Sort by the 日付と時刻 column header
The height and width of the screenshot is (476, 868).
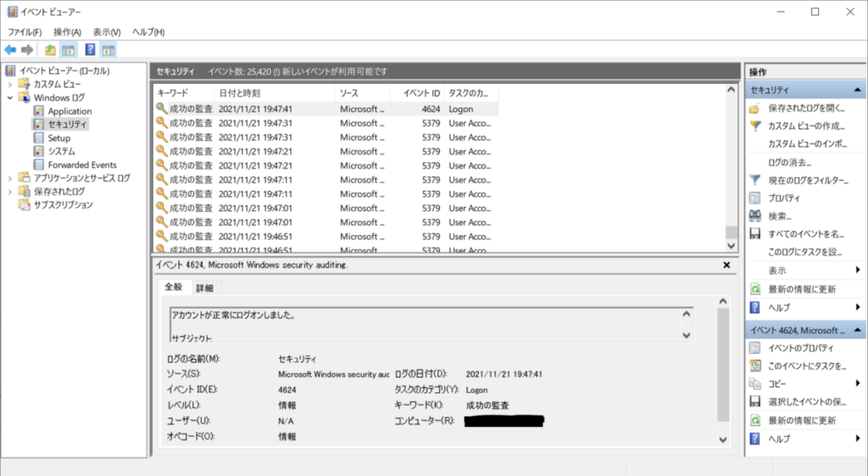(x=275, y=93)
